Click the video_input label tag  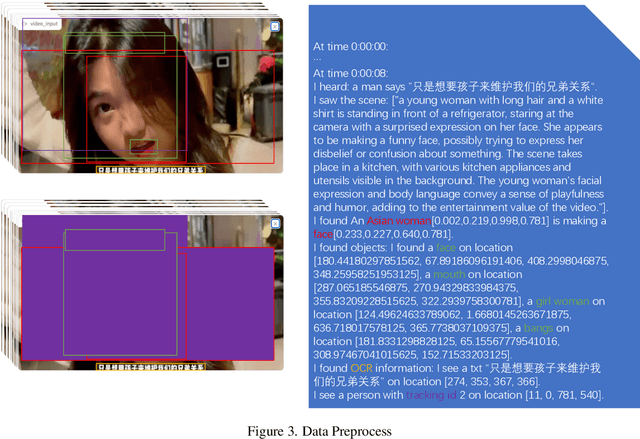pos(42,24)
